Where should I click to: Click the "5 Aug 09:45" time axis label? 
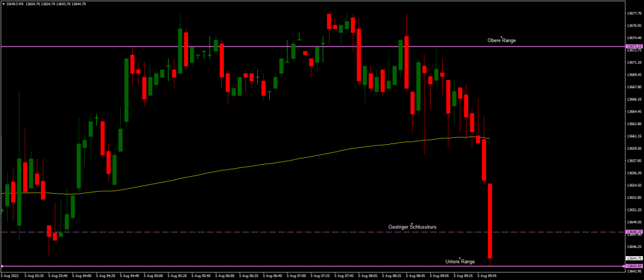(487, 276)
